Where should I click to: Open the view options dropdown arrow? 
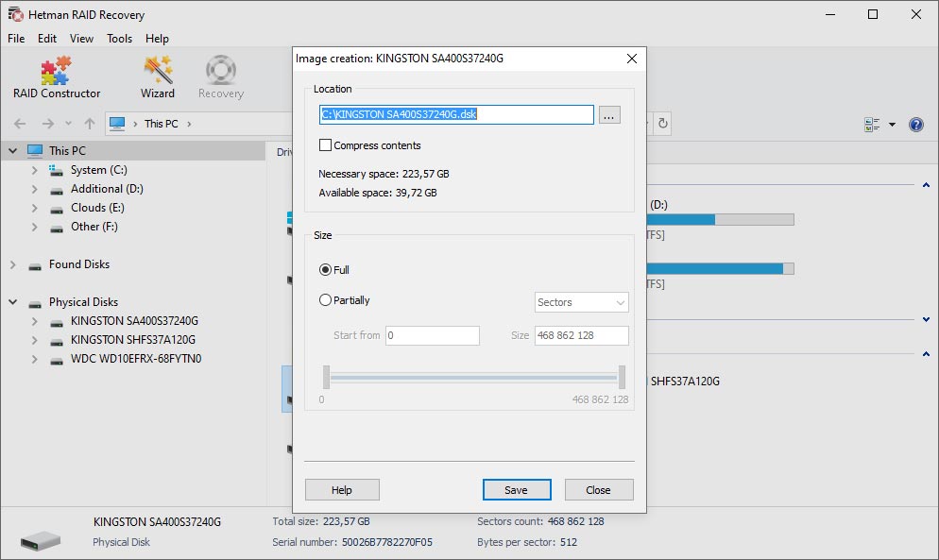pyautogui.click(x=892, y=125)
